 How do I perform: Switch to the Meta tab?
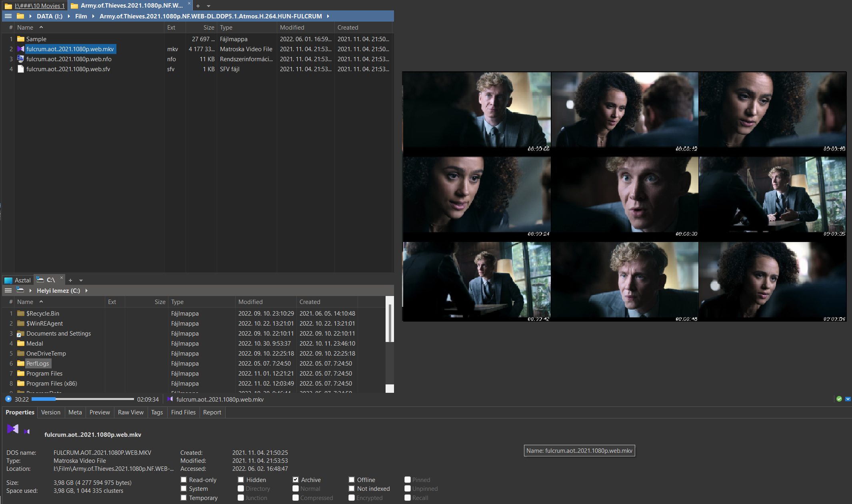(x=75, y=412)
